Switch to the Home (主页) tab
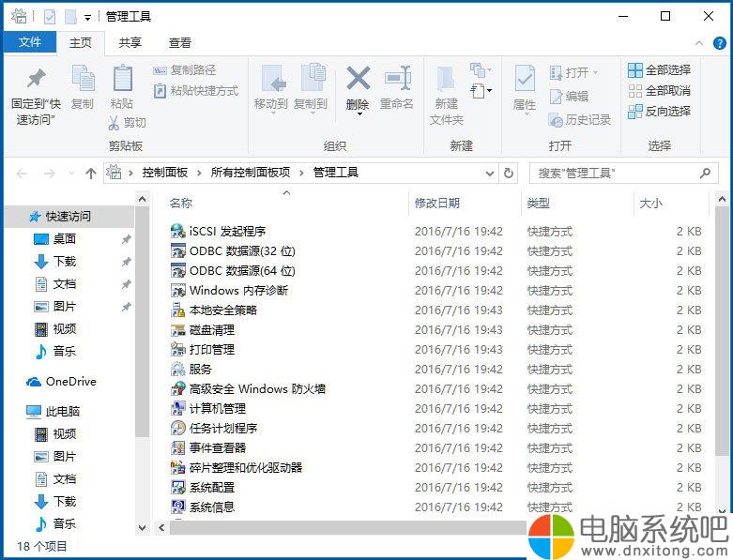The image size is (733, 560). click(81, 42)
